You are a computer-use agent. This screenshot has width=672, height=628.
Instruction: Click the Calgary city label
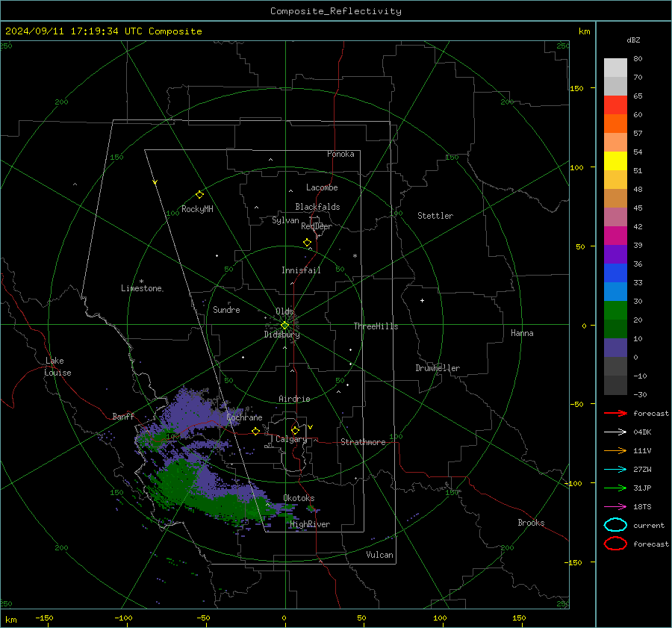click(291, 439)
